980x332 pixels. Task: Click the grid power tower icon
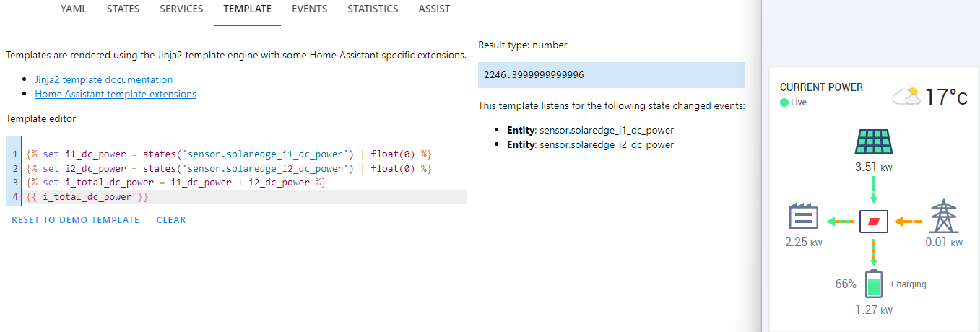click(942, 215)
